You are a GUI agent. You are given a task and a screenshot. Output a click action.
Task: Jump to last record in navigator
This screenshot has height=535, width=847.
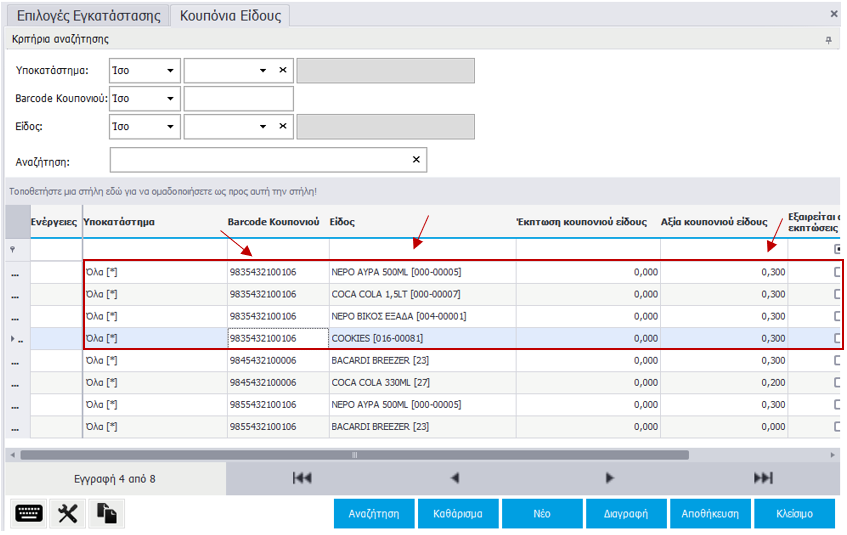(763, 478)
